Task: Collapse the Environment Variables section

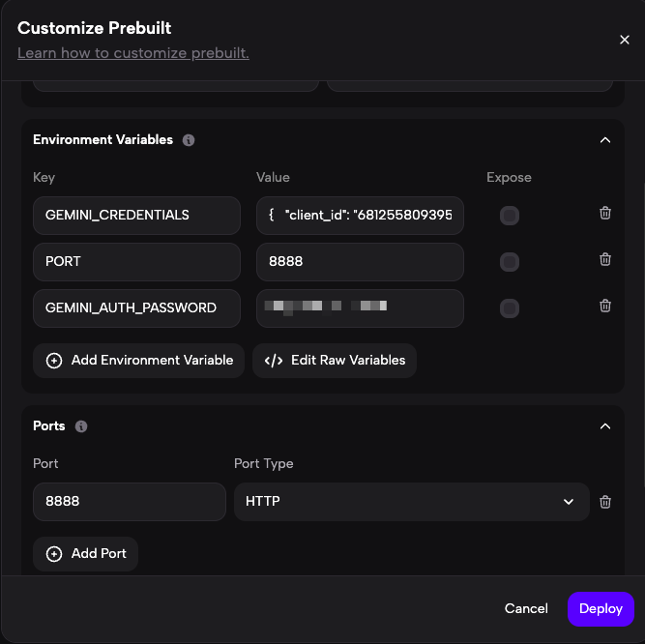Action: (x=605, y=140)
